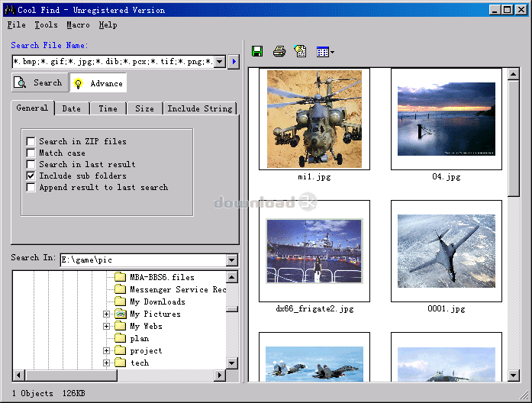Click the Print results icon
532x403 pixels.
279,52
